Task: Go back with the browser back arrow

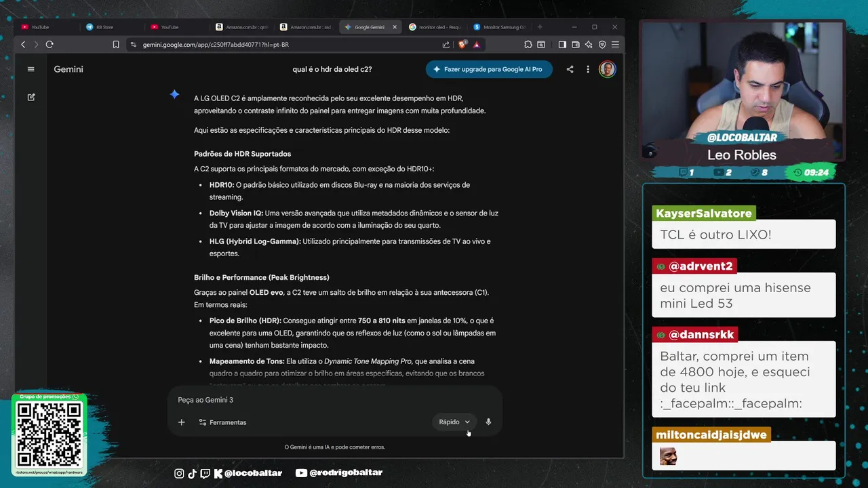Action: [23, 45]
